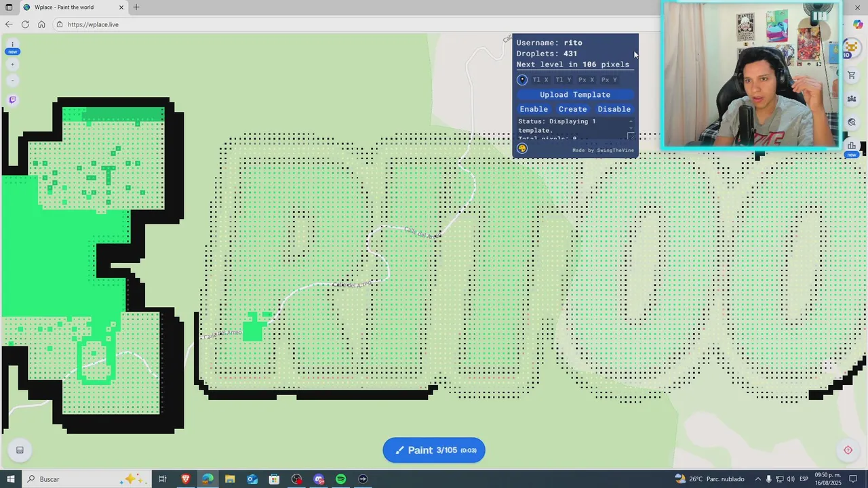Screen dimensions: 868x488
Task: Click the location pin icon in Blue Marble panel
Action: (522, 80)
